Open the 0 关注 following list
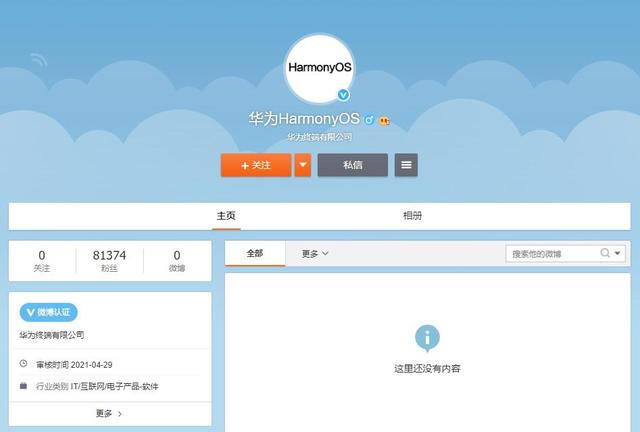 pos(41,261)
